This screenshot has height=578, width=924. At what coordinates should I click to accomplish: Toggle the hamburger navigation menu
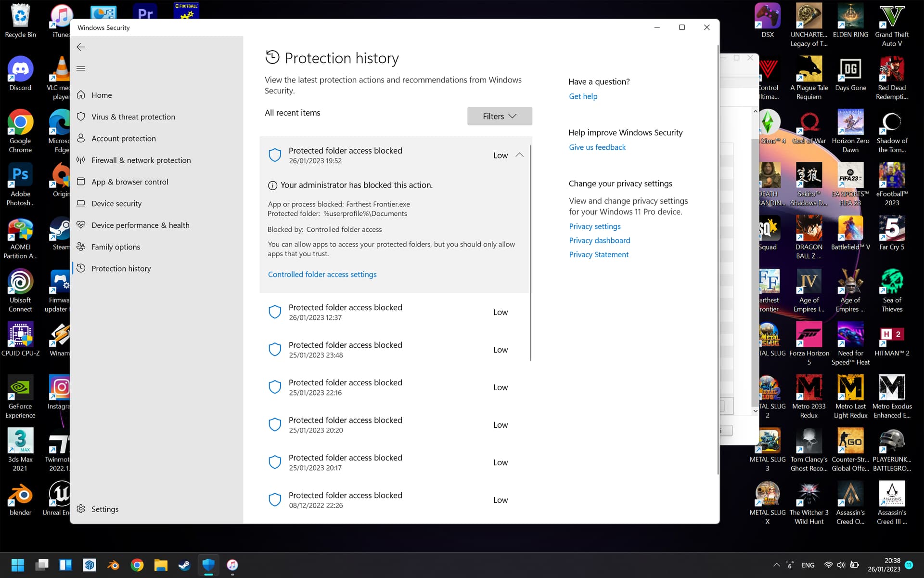tap(81, 68)
